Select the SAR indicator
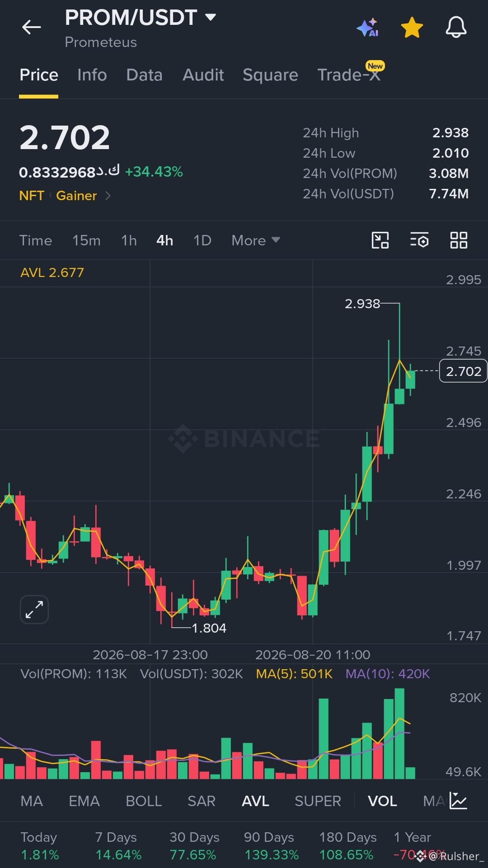Image resolution: width=488 pixels, height=868 pixels. 202,801
